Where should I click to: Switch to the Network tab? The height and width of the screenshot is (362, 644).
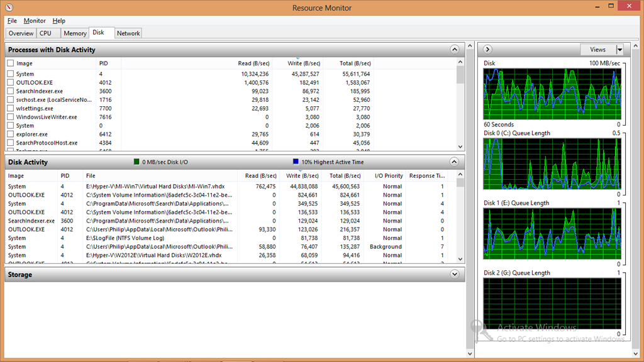pyautogui.click(x=128, y=33)
